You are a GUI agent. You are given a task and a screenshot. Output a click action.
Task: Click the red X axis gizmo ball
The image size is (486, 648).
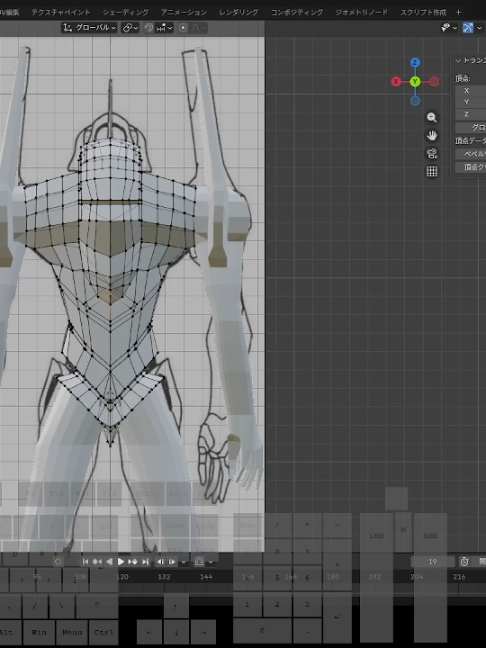[x=396, y=81]
